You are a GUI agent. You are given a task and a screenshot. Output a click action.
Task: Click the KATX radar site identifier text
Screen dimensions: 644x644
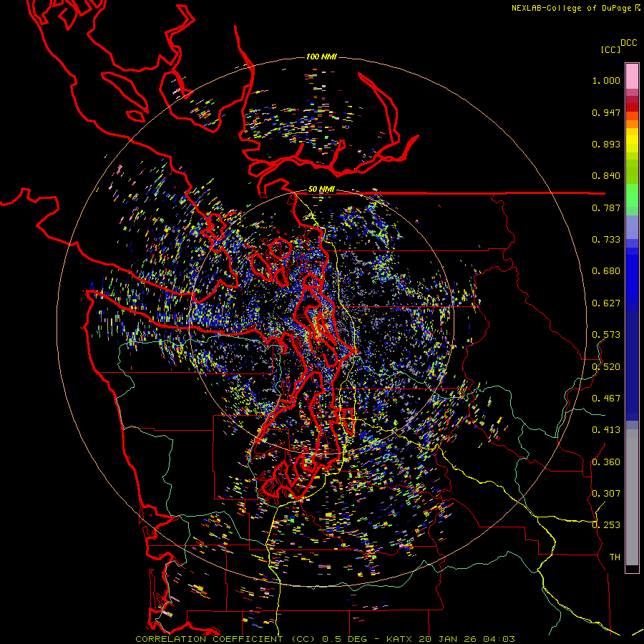(x=400, y=639)
